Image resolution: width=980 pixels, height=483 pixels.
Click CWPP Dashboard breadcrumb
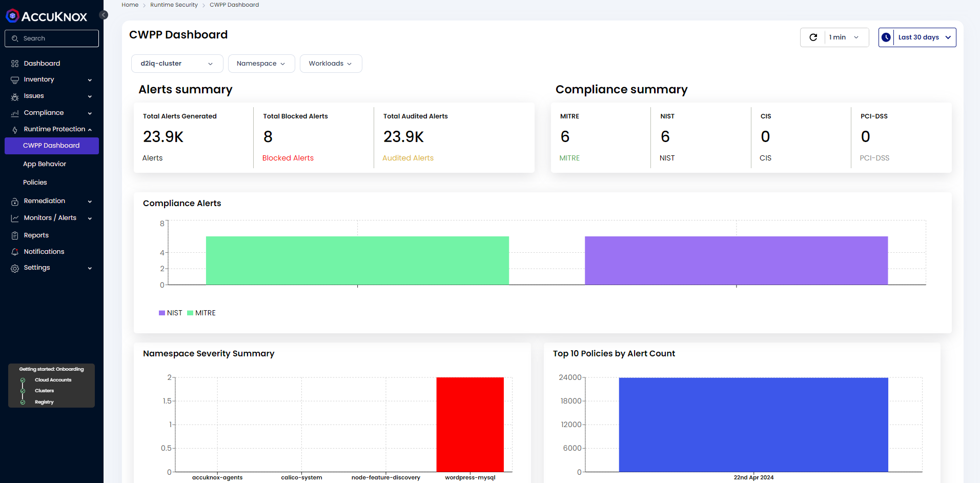234,5
